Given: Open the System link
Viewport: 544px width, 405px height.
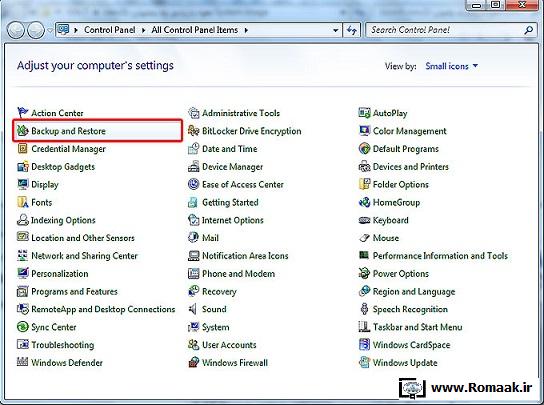Looking at the screenshot, I should [215, 327].
